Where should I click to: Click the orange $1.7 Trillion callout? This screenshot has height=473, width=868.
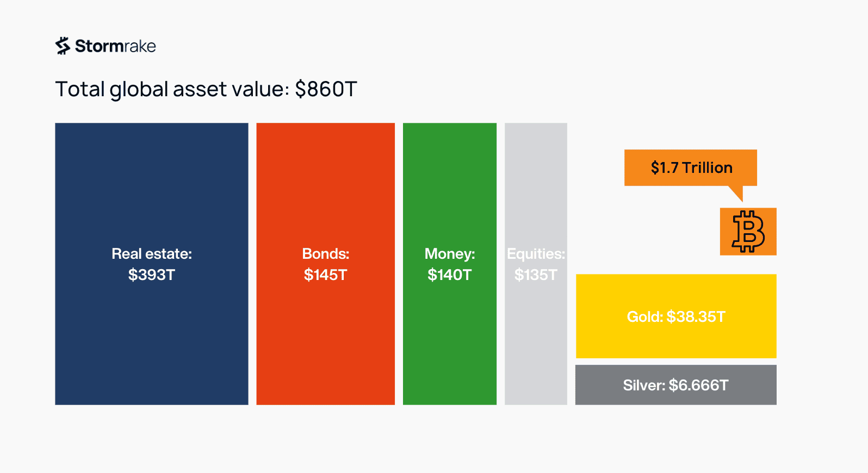tap(691, 167)
